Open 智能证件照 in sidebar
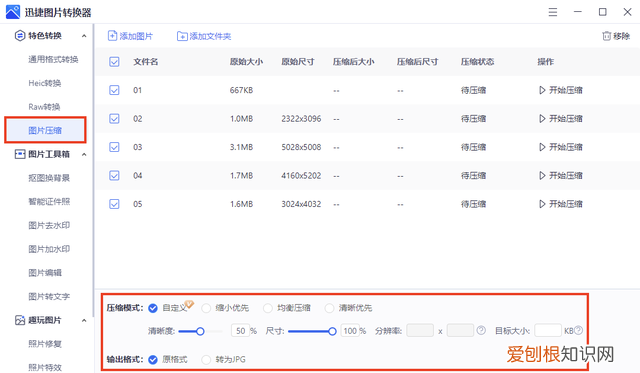Screen dimensions: 640x373 49,202
